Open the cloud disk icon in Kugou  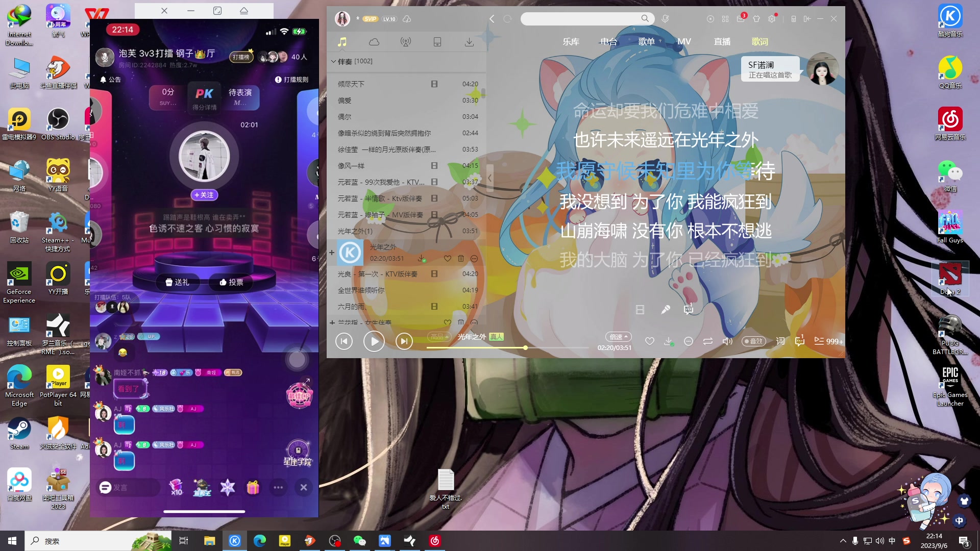(374, 42)
